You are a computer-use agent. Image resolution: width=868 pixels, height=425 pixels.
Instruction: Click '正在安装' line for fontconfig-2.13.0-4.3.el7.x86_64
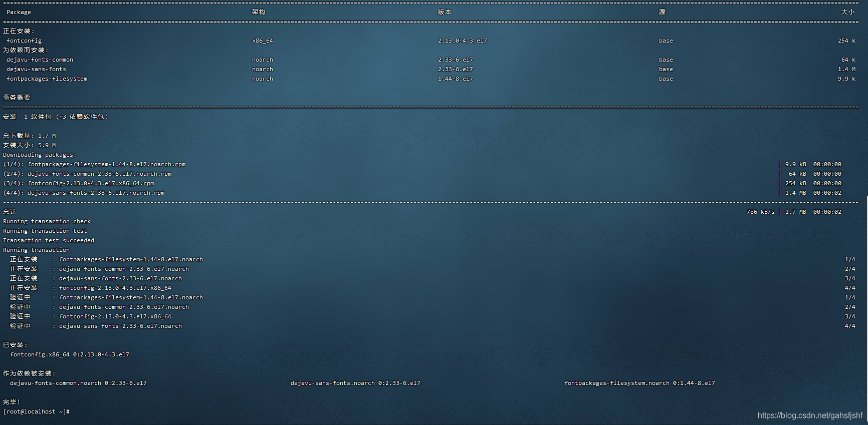pos(91,288)
